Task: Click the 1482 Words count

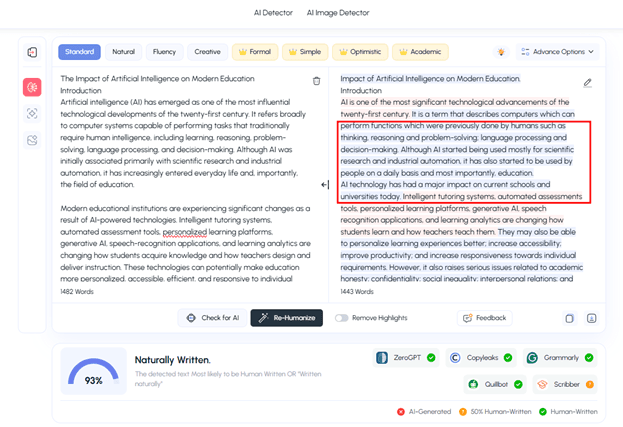Action: click(x=77, y=292)
